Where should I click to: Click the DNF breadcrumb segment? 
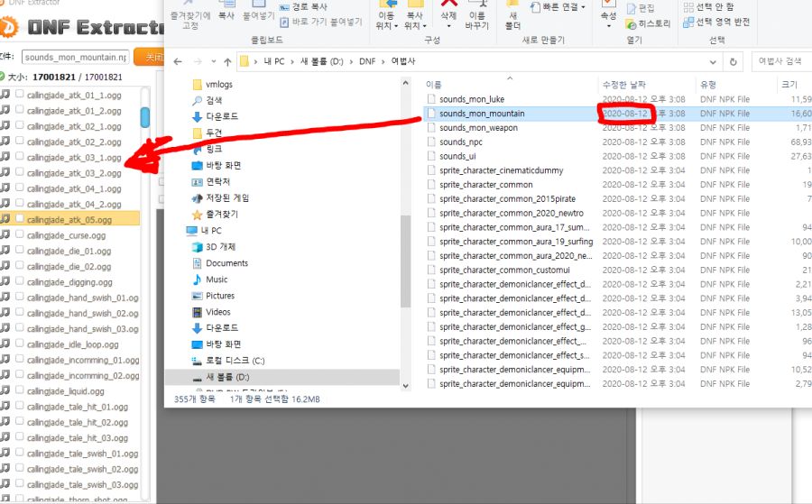point(367,61)
